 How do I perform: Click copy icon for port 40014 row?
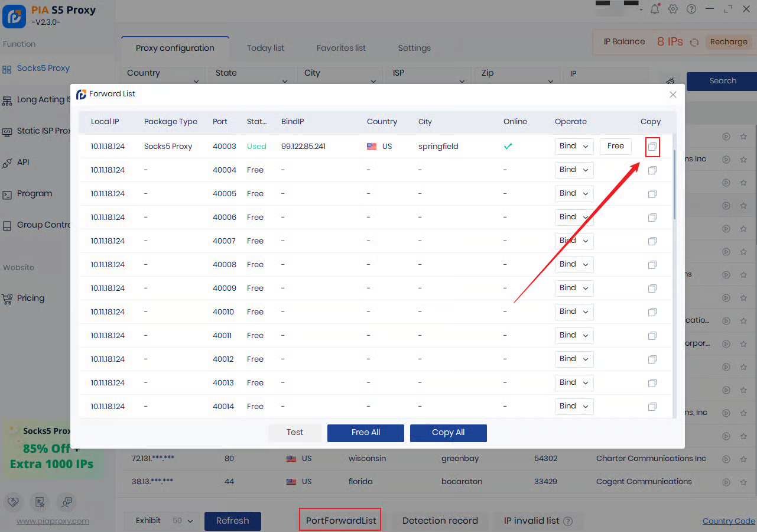pyautogui.click(x=652, y=407)
